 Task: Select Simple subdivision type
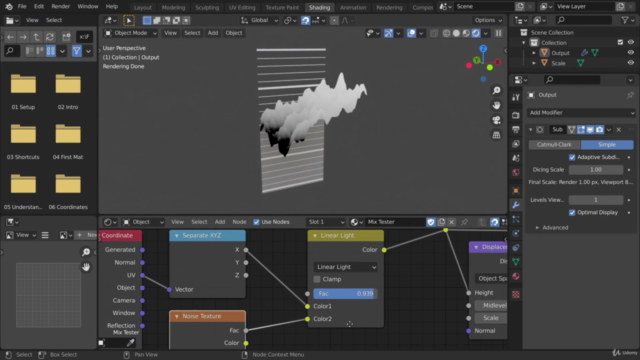point(607,144)
